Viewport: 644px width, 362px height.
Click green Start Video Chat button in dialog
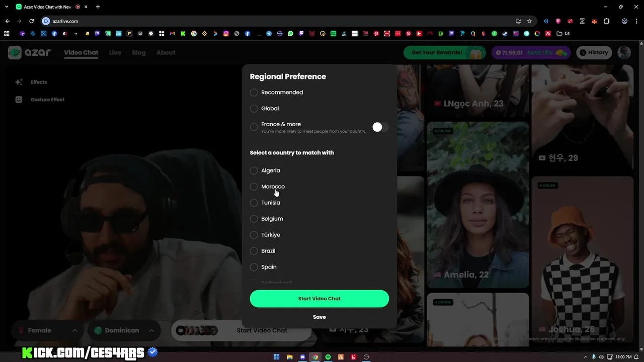tap(319, 299)
